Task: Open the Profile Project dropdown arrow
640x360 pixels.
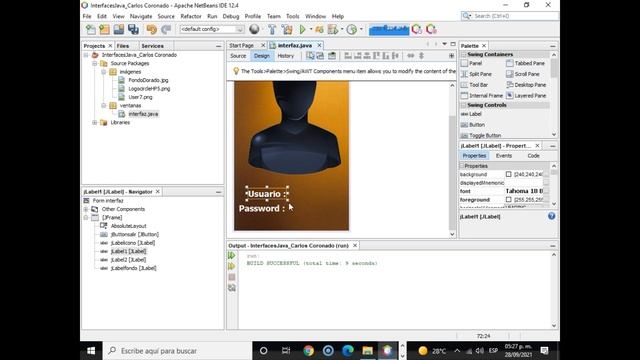Action: point(361,29)
